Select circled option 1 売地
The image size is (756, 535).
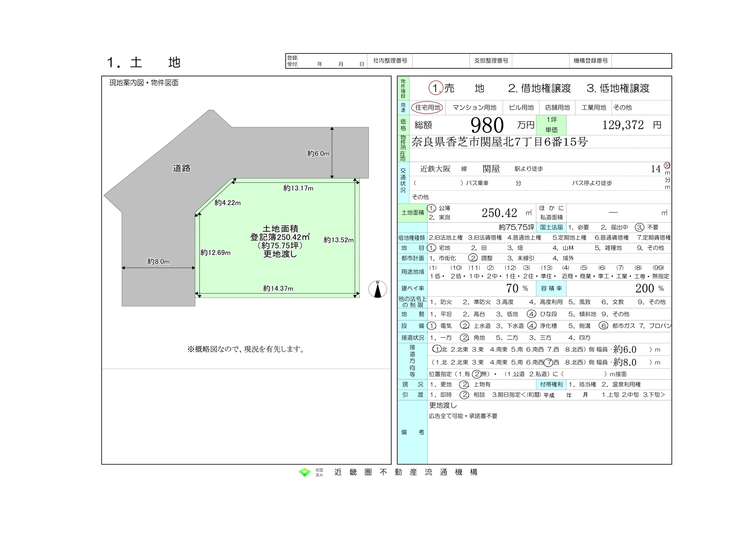[442, 88]
